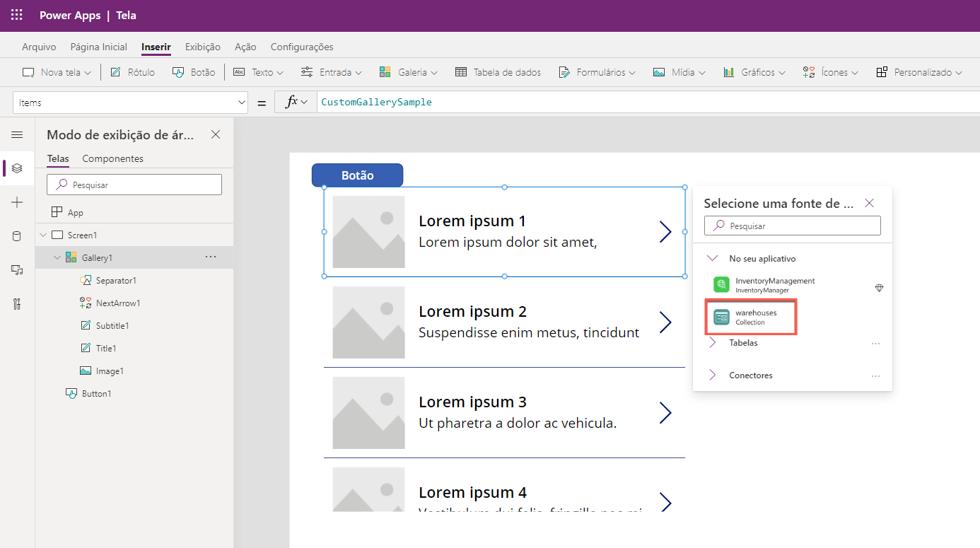Screen dimensions: 980x548
Task: Click the arrow icon on Lorem ipsum 1 row
Action: click(x=665, y=231)
